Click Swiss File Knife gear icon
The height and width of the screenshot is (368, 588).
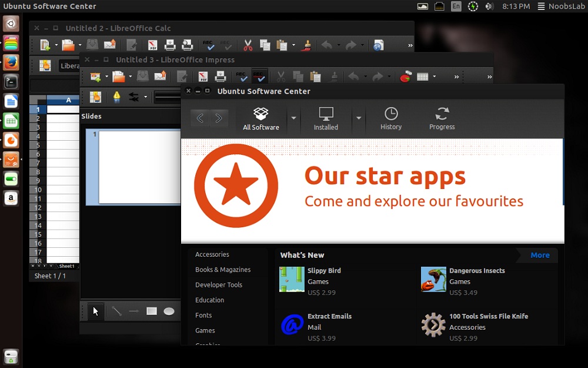433,325
